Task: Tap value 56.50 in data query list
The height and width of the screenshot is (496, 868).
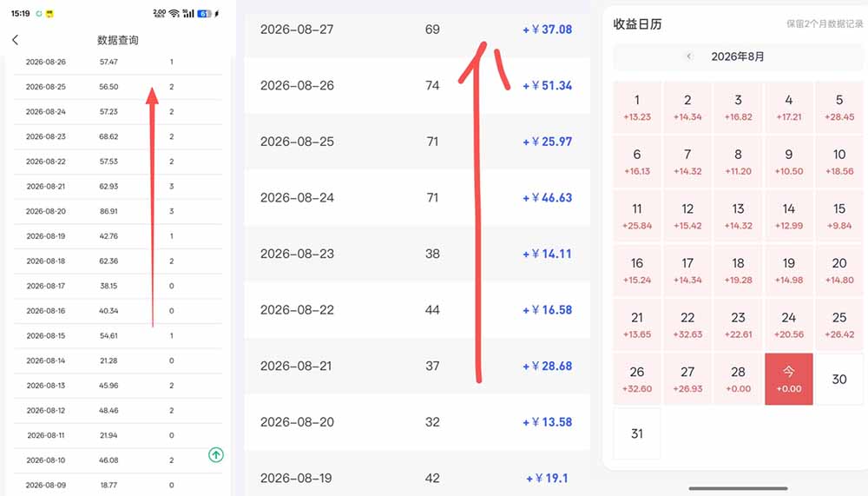Action: (x=108, y=87)
